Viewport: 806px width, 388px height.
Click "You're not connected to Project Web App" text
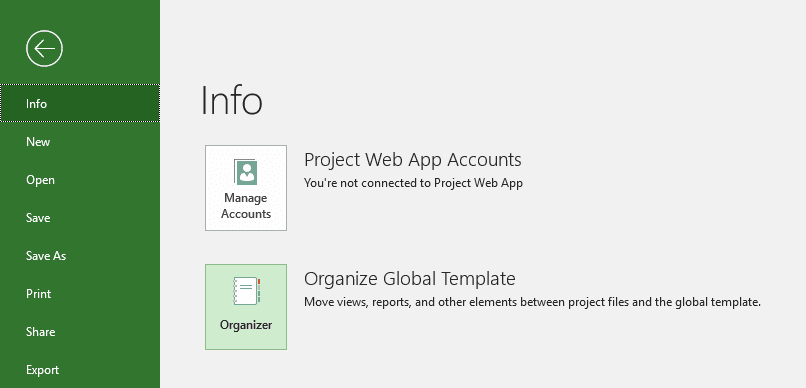(413, 183)
